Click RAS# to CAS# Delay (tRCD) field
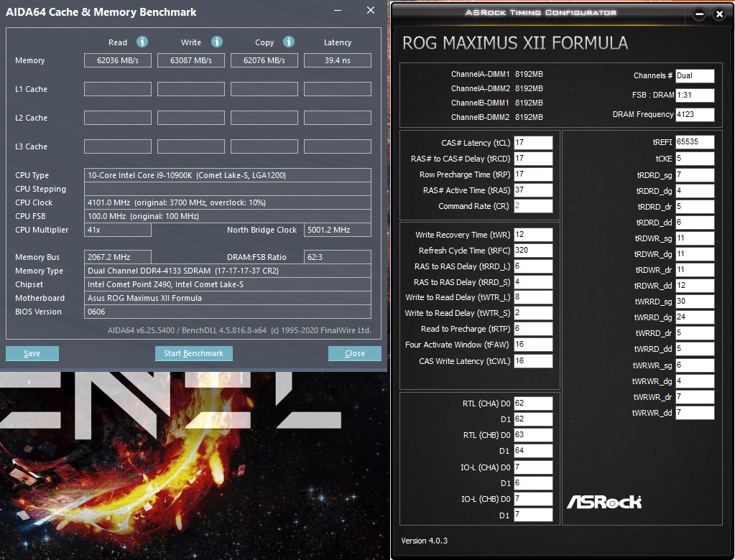735x560 pixels. (x=533, y=158)
